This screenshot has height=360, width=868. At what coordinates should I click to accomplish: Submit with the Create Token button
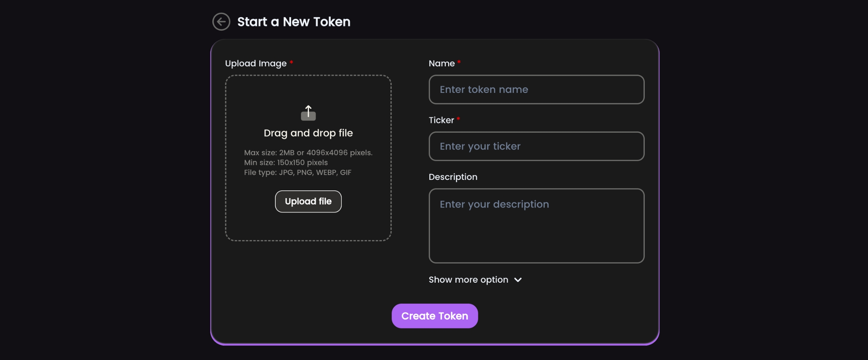coord(434,316)
